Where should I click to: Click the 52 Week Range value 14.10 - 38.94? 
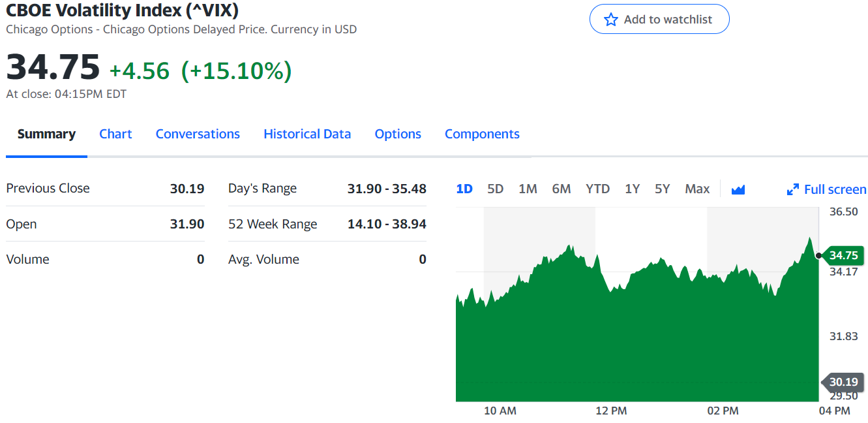pyautogui.click(x=387, y=224)
